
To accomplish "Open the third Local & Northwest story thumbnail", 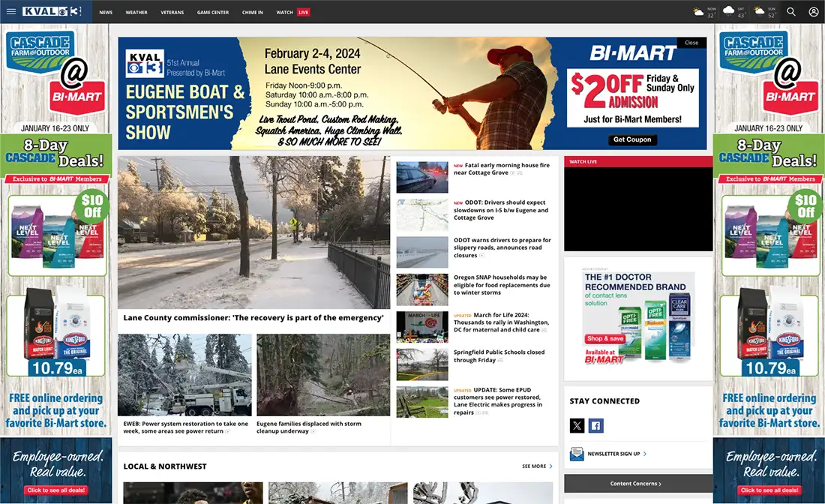I will coord(483,493).
